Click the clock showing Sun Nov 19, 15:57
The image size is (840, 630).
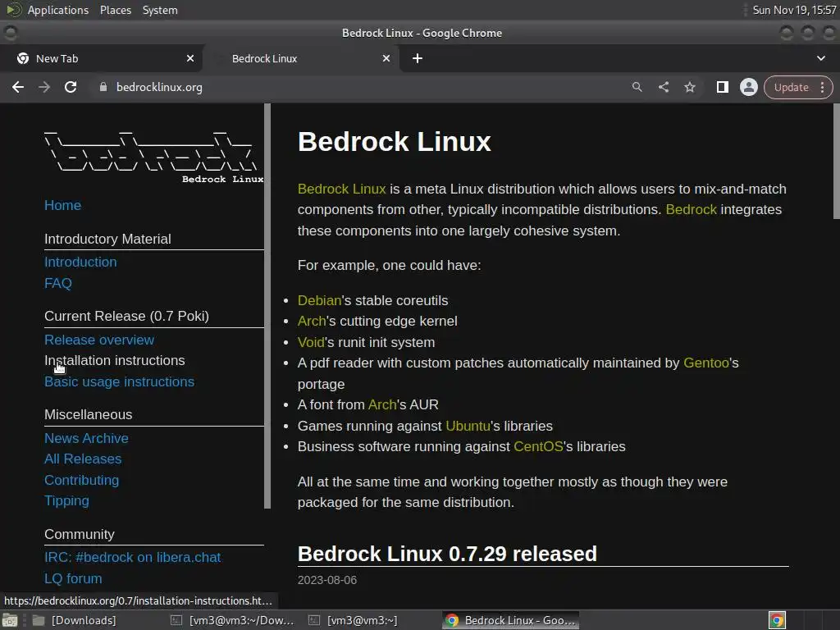pyautogui.click(x=794, y=10)
